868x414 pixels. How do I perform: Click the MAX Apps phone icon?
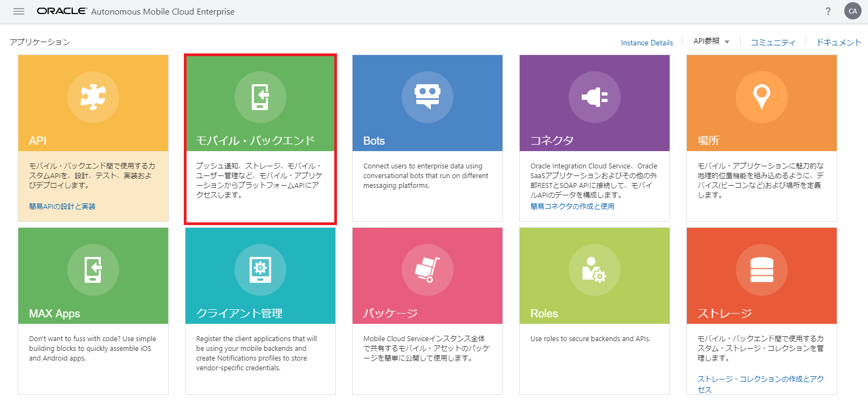point(93,270)
